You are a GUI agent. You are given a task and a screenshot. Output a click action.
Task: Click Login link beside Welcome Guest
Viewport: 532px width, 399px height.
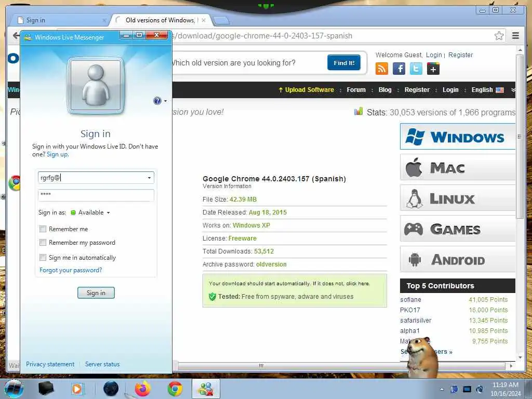[x=434, y=55]
